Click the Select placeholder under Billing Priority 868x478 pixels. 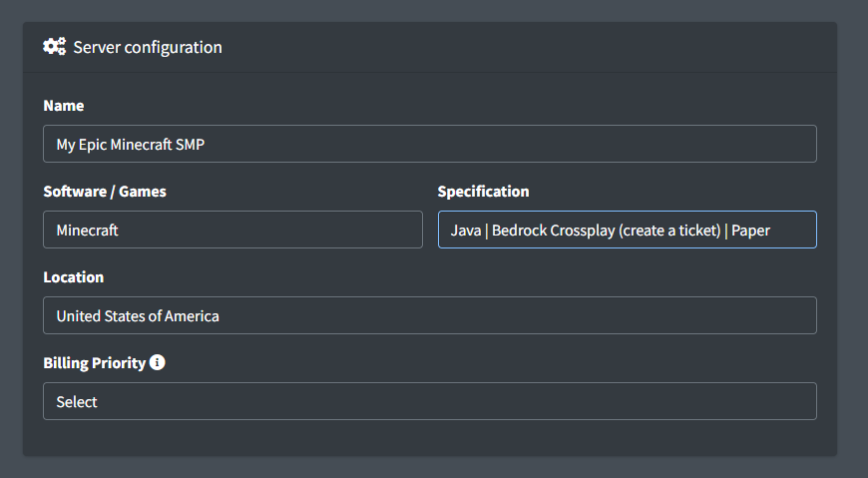click(x=77, y=402)
